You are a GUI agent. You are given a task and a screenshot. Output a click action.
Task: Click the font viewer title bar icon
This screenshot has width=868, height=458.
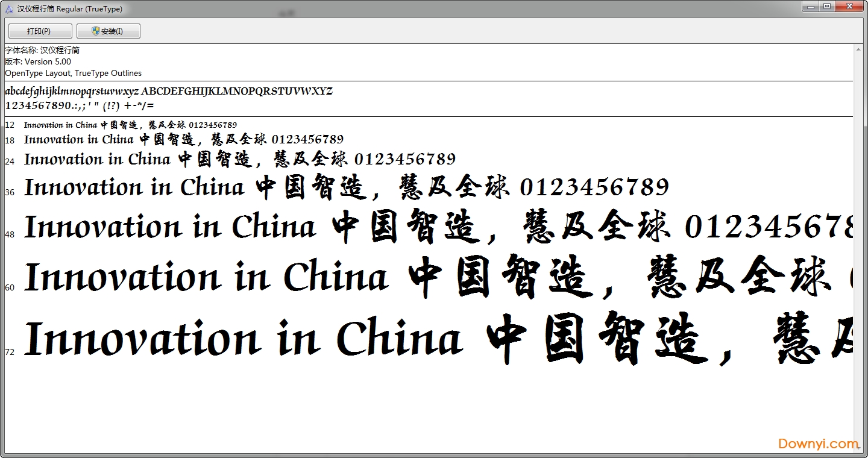tap(9, 9)
